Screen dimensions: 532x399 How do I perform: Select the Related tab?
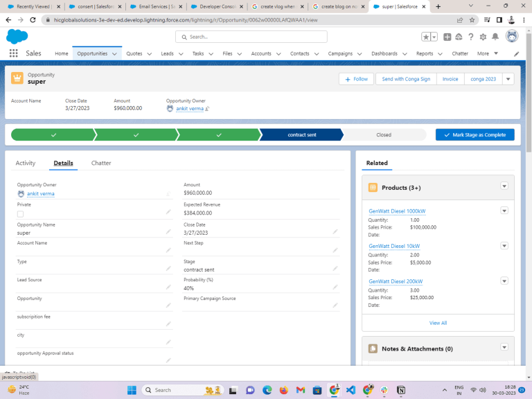pyautogui.click(x=377, y=163)
